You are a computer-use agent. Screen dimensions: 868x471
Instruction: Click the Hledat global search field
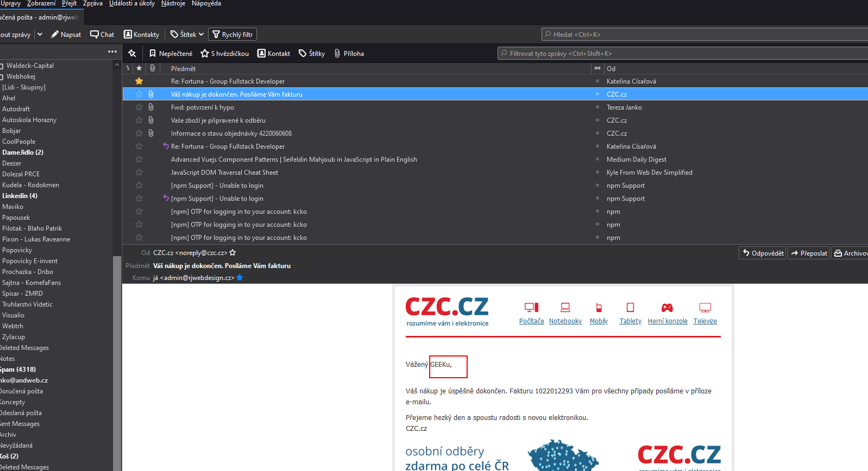point(705,34)
